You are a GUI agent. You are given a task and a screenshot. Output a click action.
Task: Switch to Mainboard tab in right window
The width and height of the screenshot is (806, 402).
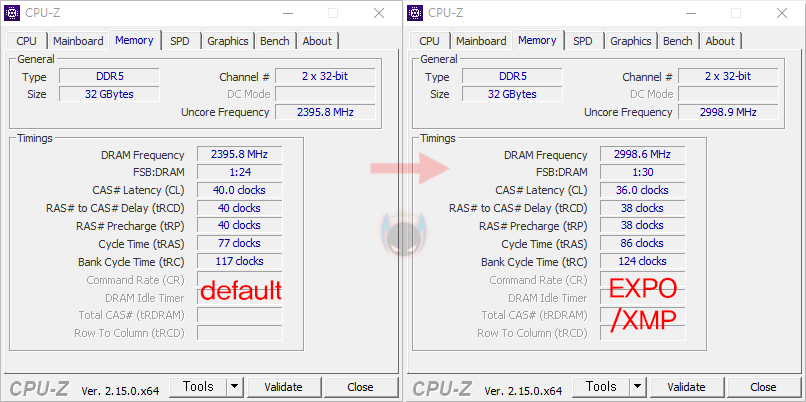481,41
